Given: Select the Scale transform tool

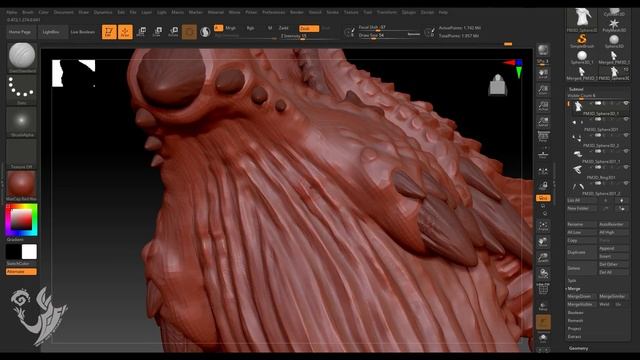Looking at the screenshot, I should [157, 32].
